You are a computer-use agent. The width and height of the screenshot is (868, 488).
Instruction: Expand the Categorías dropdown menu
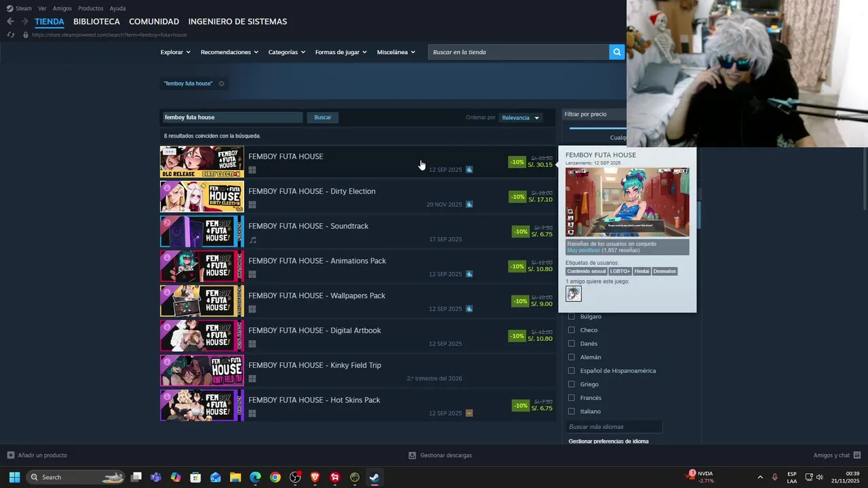[x=287, y=52]
